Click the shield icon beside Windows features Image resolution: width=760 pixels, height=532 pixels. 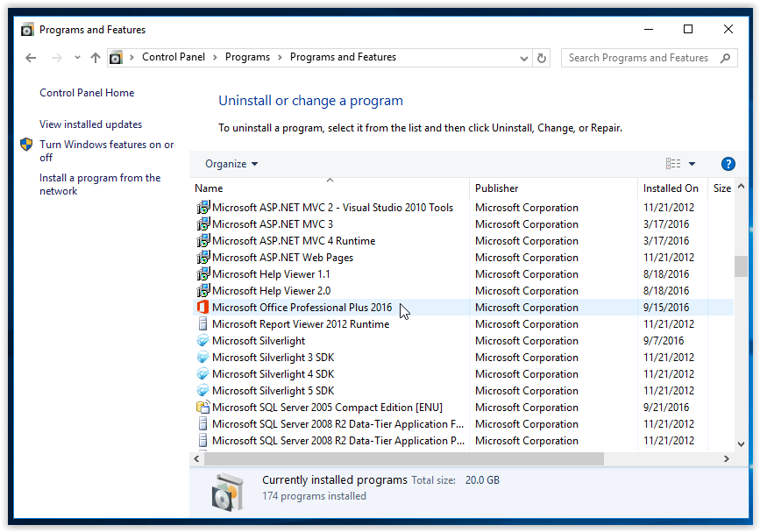point(26,145)
